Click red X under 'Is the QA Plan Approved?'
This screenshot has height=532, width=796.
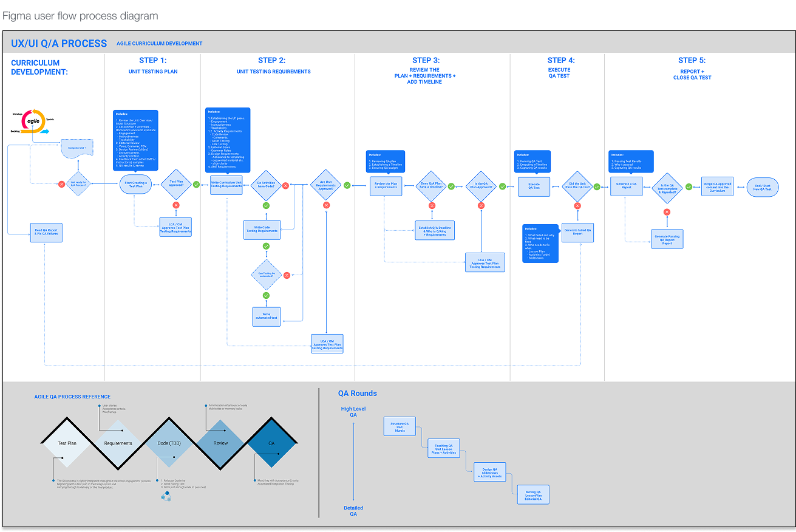click(481, 205)
